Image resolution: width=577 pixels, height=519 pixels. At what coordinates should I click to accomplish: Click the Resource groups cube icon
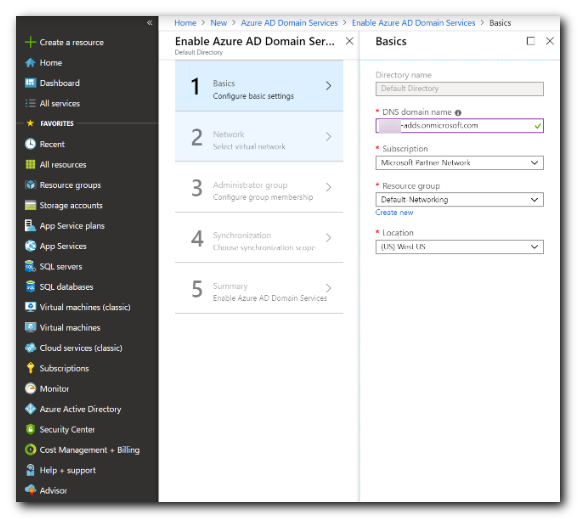click(x=30, y=185)
